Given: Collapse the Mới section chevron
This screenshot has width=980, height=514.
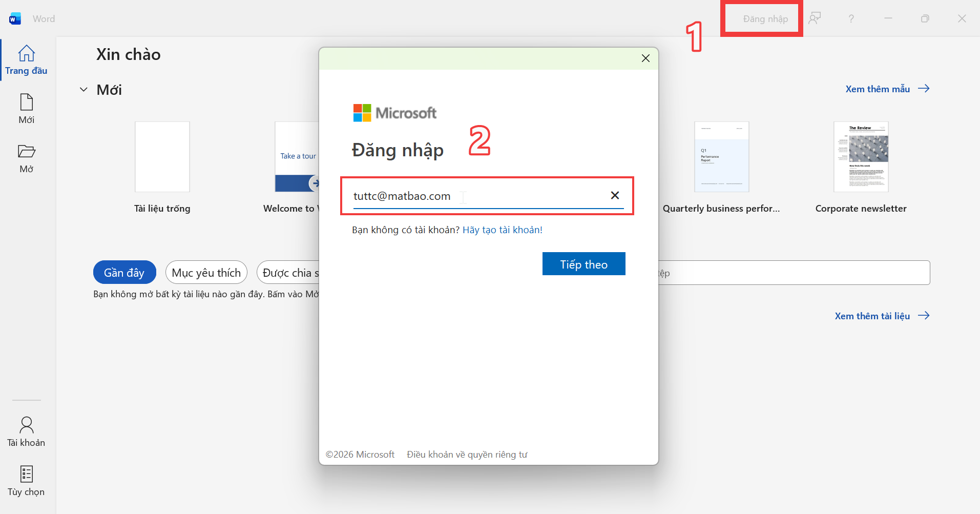Looking at the screenshot, I should [84, 90].
